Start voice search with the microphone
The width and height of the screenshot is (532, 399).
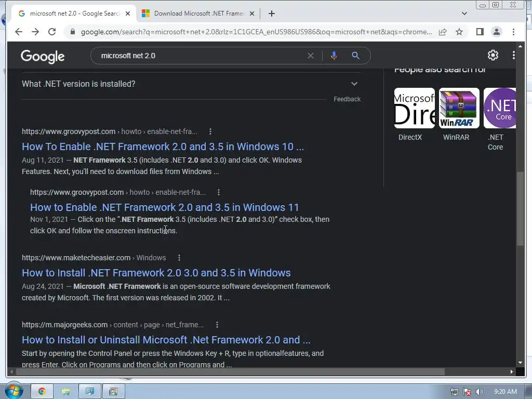tap(334, 56)
